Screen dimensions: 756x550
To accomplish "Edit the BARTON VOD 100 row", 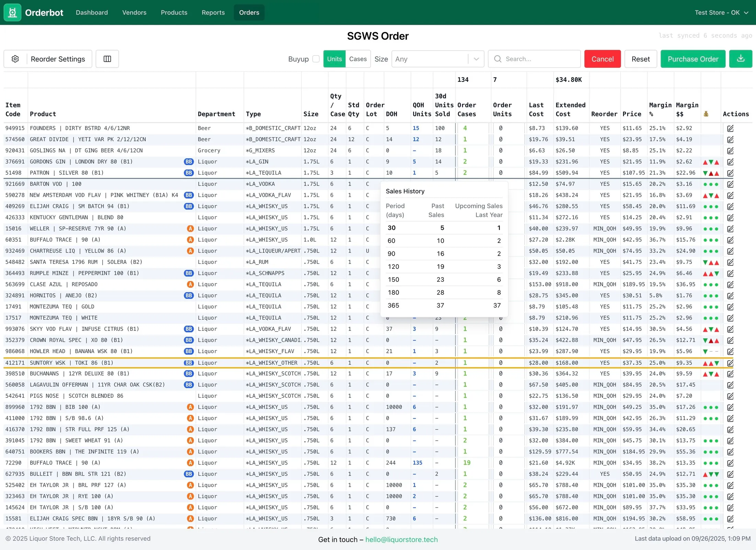I will (730, 184).
